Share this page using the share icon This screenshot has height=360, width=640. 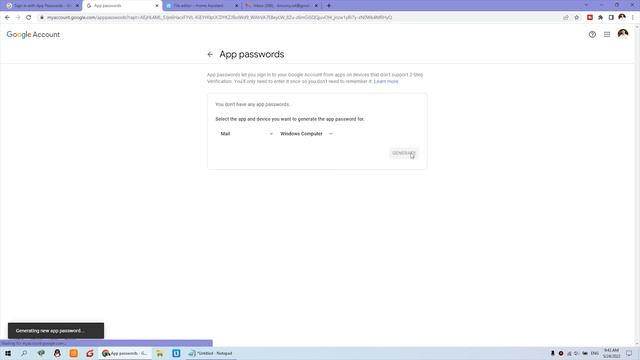click(566, 18)
